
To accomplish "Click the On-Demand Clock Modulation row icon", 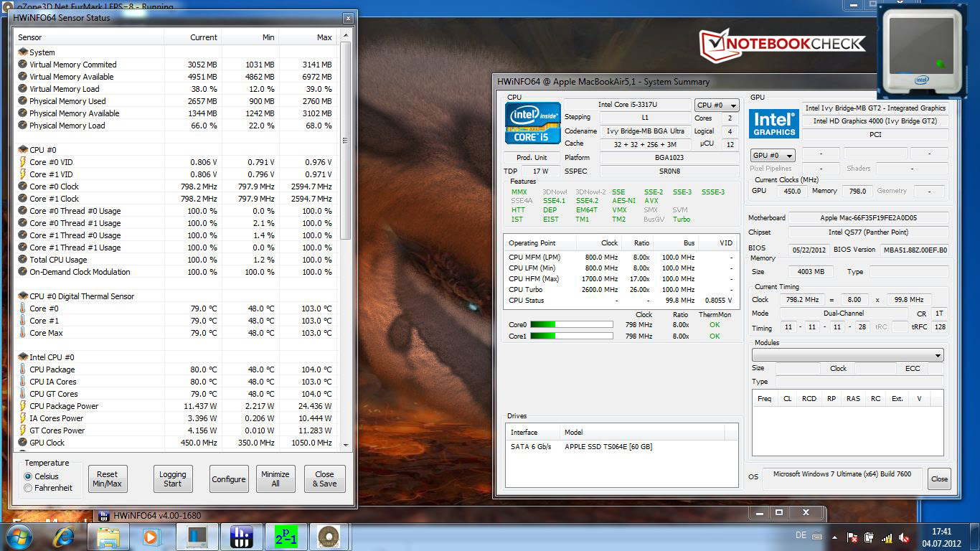I will tap(23, 272).
